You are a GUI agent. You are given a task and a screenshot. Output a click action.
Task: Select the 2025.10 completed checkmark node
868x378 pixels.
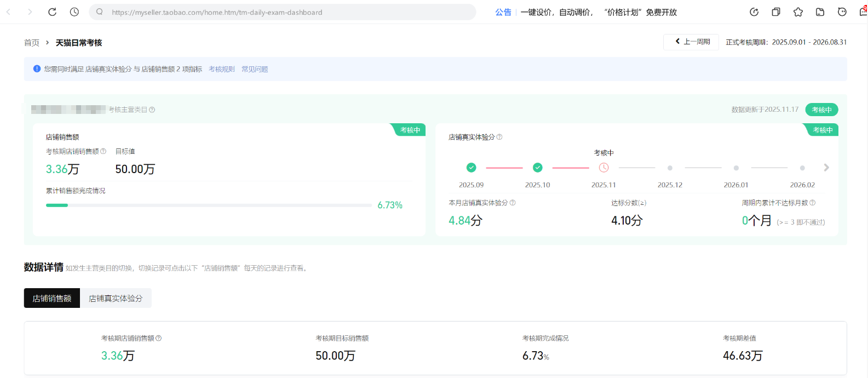(x=538, y=168)
